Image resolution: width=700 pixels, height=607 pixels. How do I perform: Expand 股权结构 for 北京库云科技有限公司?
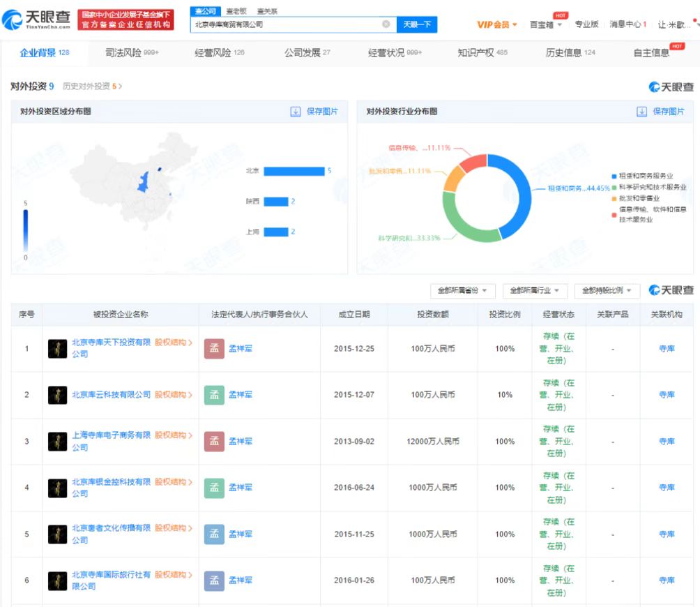(x=174, y=395)
